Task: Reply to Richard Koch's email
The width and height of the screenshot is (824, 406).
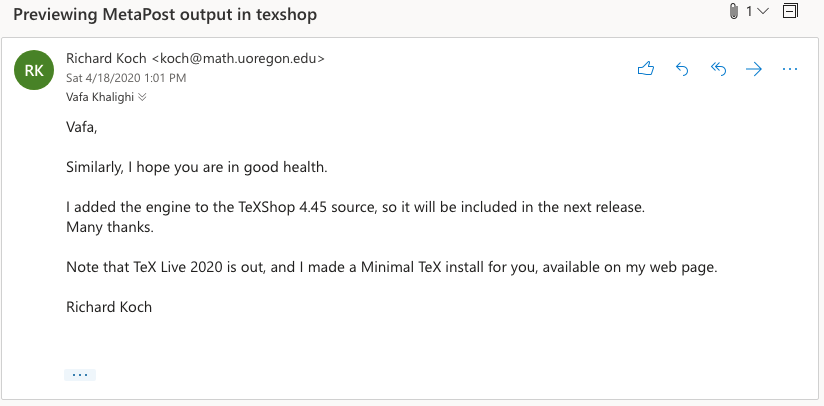Action: (x=682, y=69)
